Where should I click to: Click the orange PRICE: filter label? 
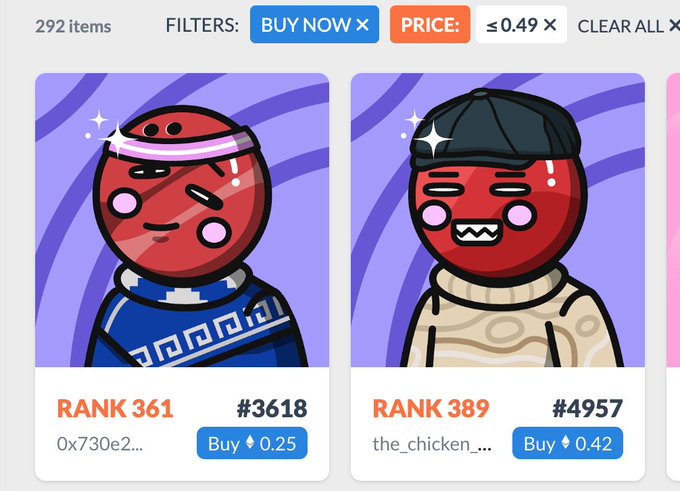pyautogui.click(x=430, y=25)
